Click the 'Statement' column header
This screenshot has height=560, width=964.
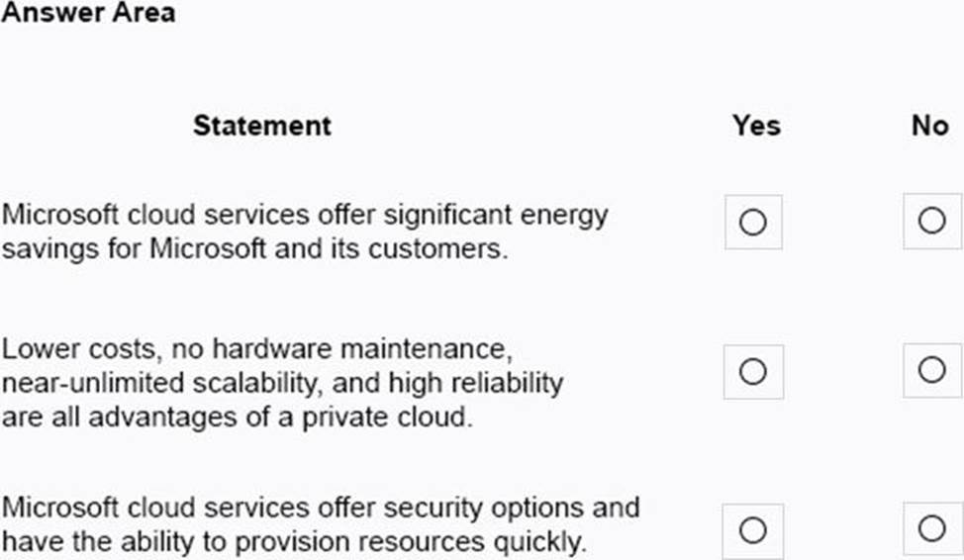pyautogui.click(x=261, y=126)
